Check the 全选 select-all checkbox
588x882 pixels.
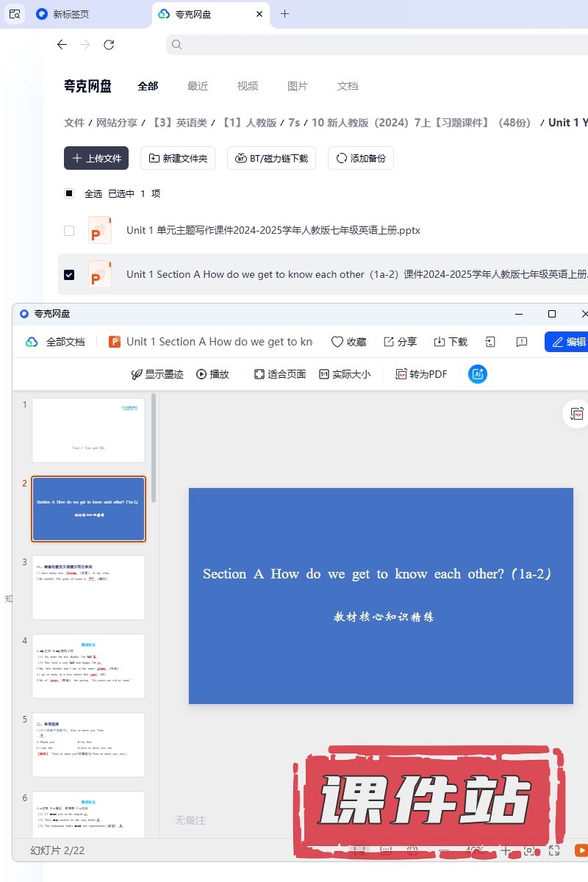pyautogui.click(x=69, y=193)
